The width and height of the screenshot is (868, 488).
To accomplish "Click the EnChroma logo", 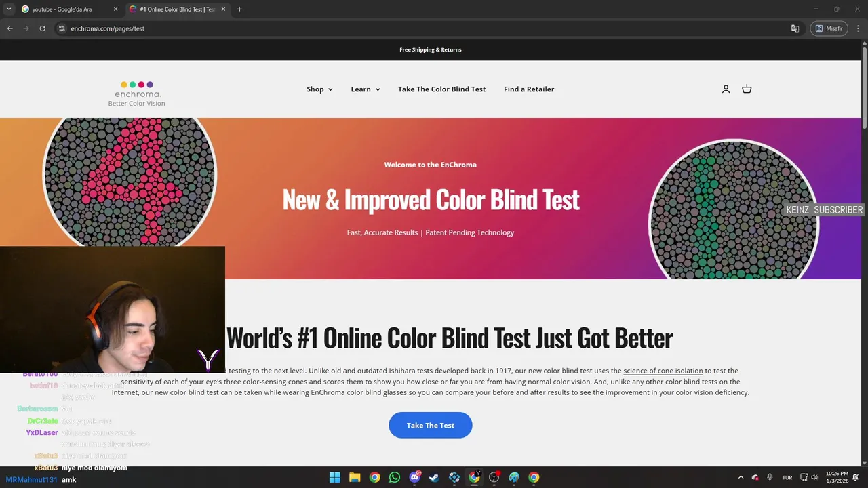I will tap(137, 89).
